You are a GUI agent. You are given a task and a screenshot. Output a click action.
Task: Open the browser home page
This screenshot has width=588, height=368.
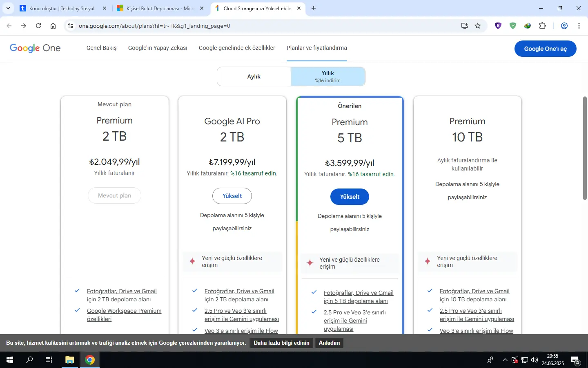point(53,26)
